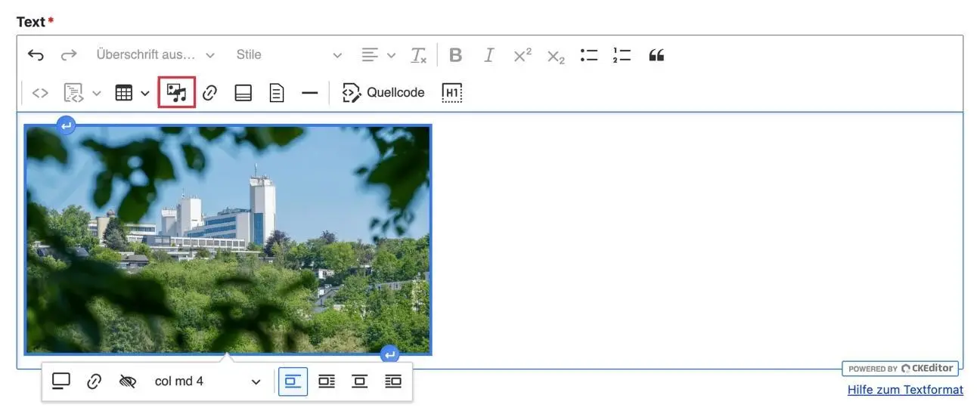Open the col md 4 width dropdown
980x414 pixels.
tap(207, 382)
